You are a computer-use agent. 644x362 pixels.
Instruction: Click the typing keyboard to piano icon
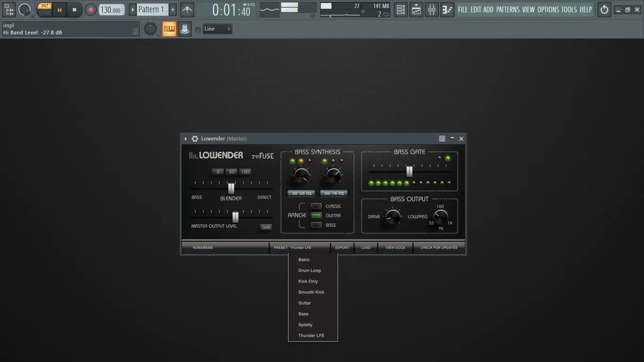[169, 29]
